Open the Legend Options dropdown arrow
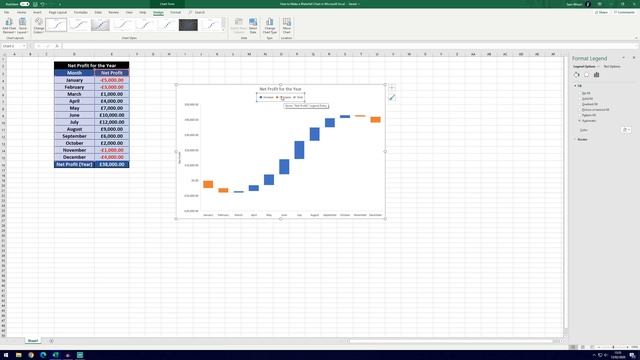The image size is (640, 360). point(598,67)
